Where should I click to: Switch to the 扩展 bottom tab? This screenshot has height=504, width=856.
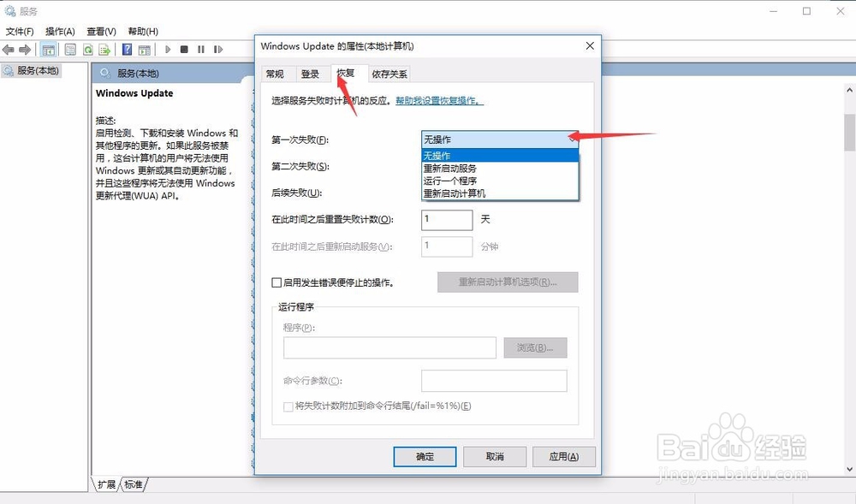coord(106,483)
